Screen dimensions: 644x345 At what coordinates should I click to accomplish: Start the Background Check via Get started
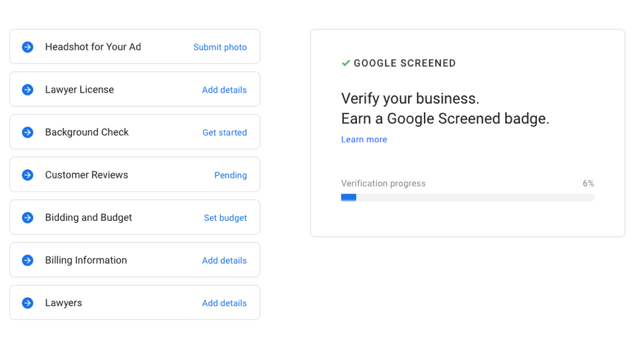click(x=225, y=133)
